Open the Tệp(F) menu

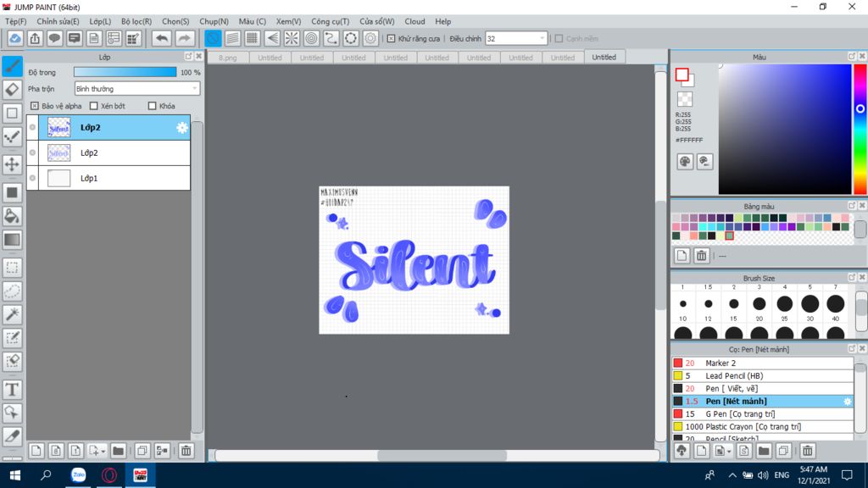(15, 21)
